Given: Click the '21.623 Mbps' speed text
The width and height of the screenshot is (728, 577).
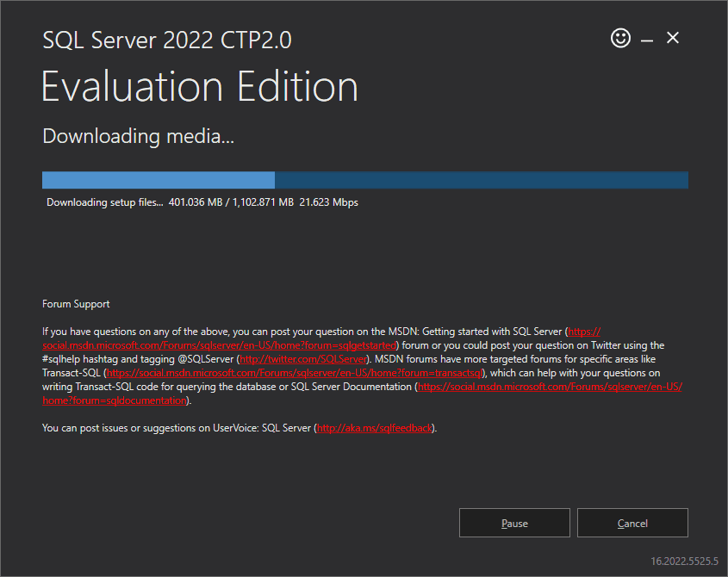Looking at the screenshot, I should click(328, 202).
